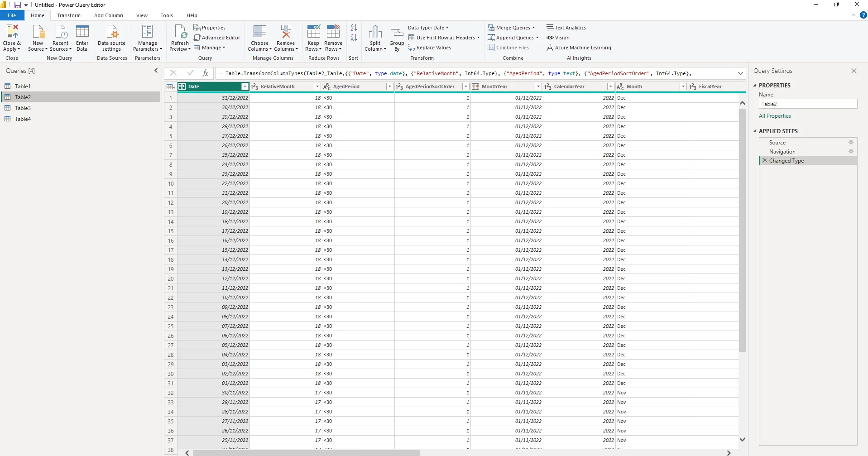Screen dimensions: 868x456
Task: Click the Close & Apply icon
Action: tap(12, 32)
